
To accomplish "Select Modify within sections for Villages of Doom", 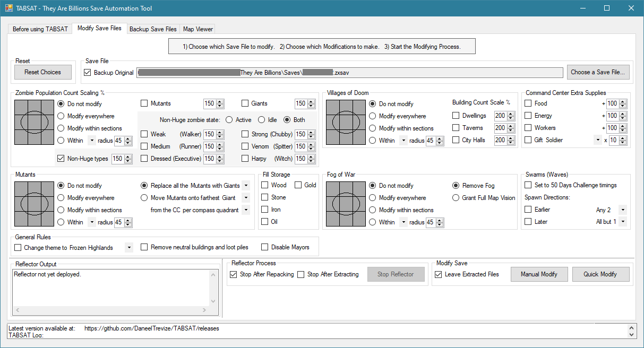I will click(x=401, y=128).
